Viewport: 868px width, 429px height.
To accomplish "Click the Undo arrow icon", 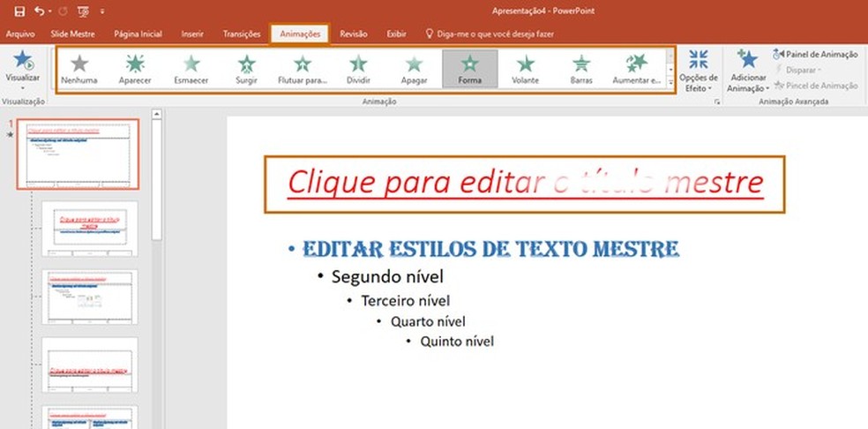I will [x=39, y=11].
